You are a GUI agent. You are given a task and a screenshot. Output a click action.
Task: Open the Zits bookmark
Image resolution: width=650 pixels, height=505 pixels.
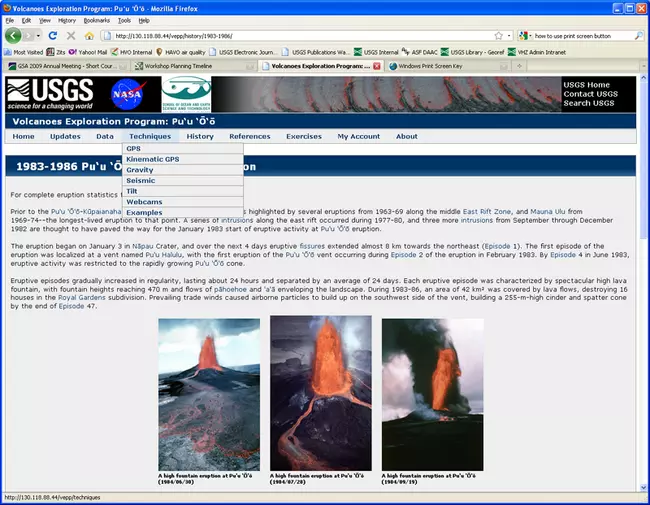[56, 52]
